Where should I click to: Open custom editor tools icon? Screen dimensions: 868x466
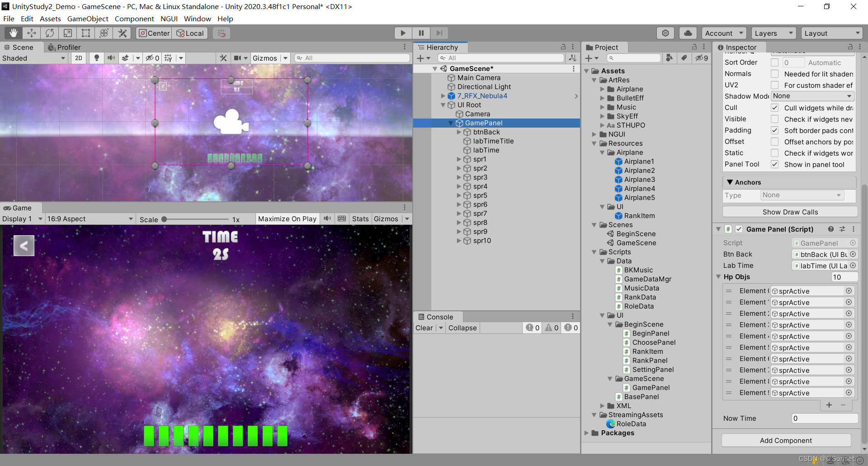[x=122, y=33]
